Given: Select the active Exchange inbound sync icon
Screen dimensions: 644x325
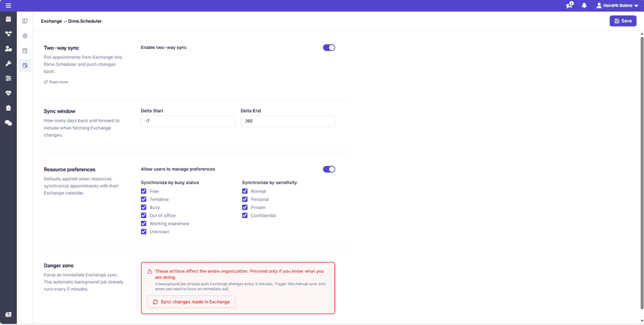Looking at the screenshot, I should (25, 65).
